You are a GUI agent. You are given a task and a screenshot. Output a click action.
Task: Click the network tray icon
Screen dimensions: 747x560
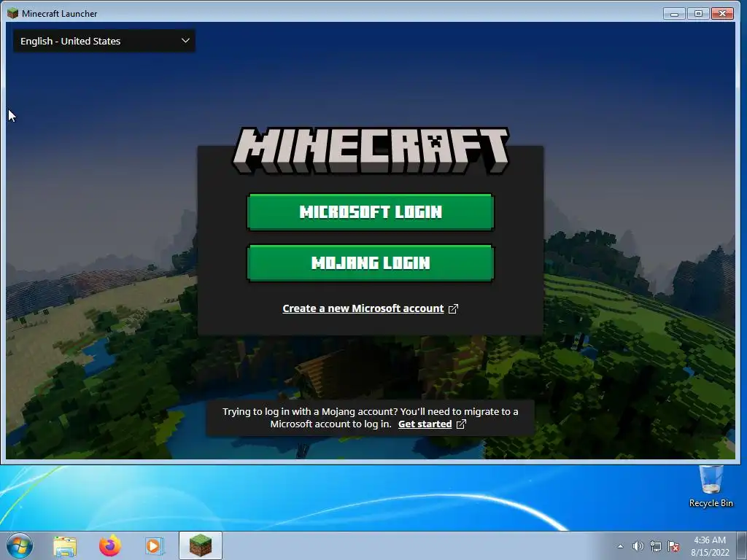pos(656,546)
